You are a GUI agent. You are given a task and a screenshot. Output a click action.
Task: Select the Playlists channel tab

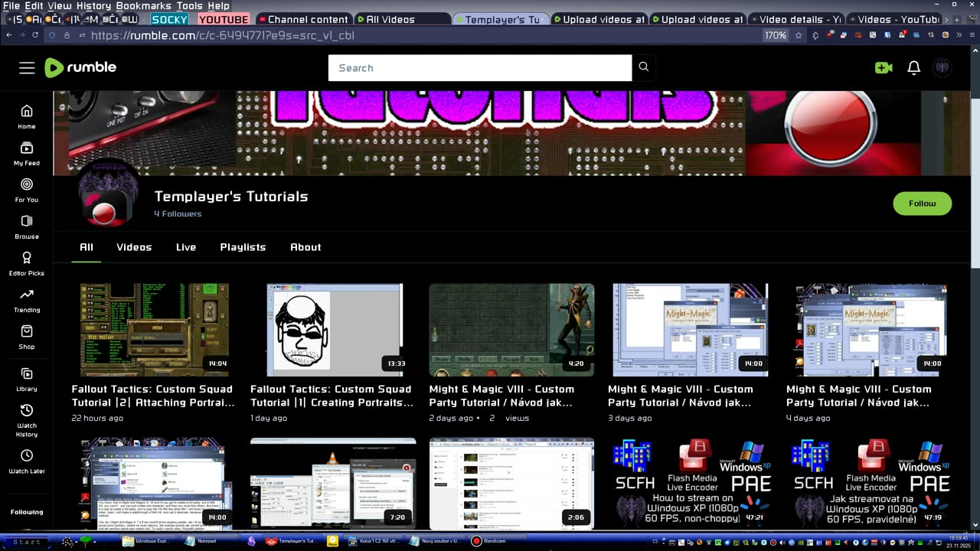[x=243, y=247]
